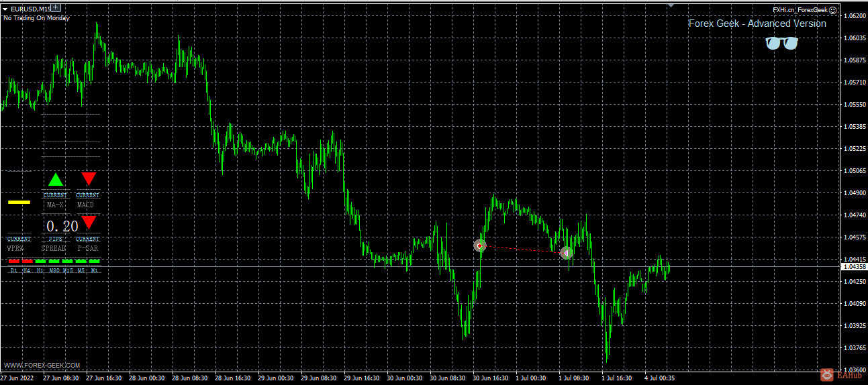Click the red down arrow above P-SAR
This screenshot has width=868, height=385.
(89, 222)
